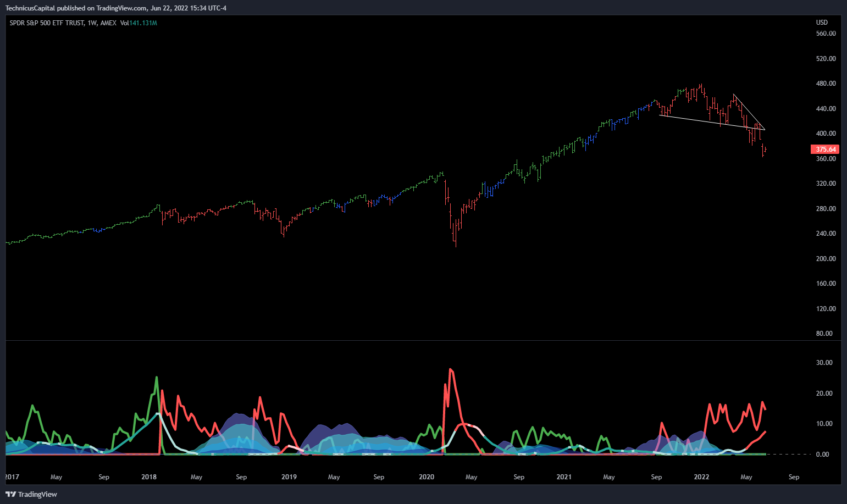Click the 240.00 price axis label
847x504 pixels.
(x=826, y=234)
